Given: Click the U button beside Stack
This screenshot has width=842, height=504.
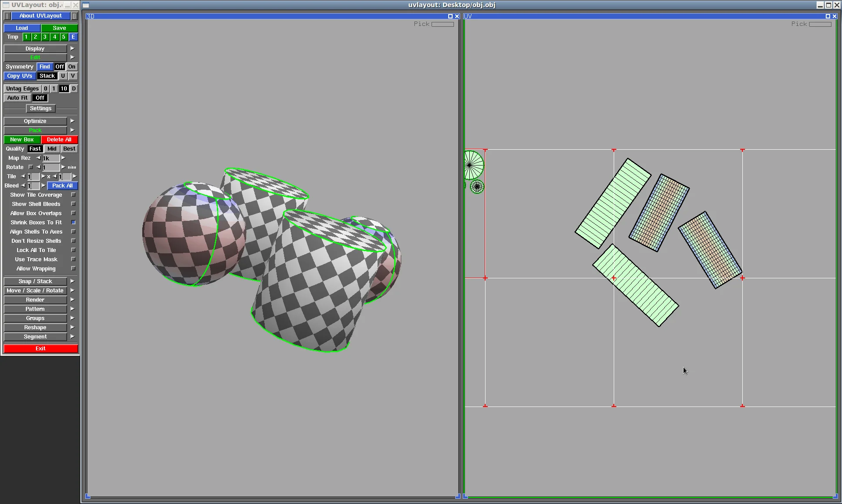Looking at the screenshot, I should pyautogui.click(x=63, y=76).
